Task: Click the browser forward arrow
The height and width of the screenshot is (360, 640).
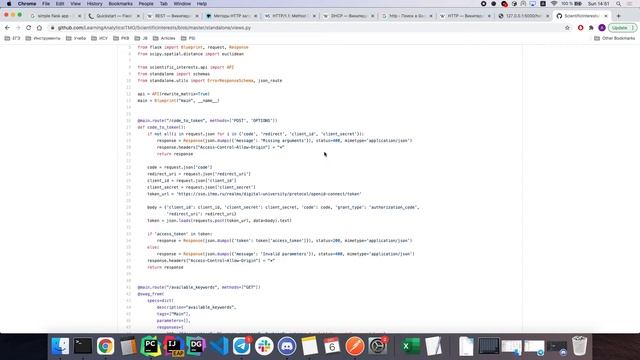Action: point(18,28)
